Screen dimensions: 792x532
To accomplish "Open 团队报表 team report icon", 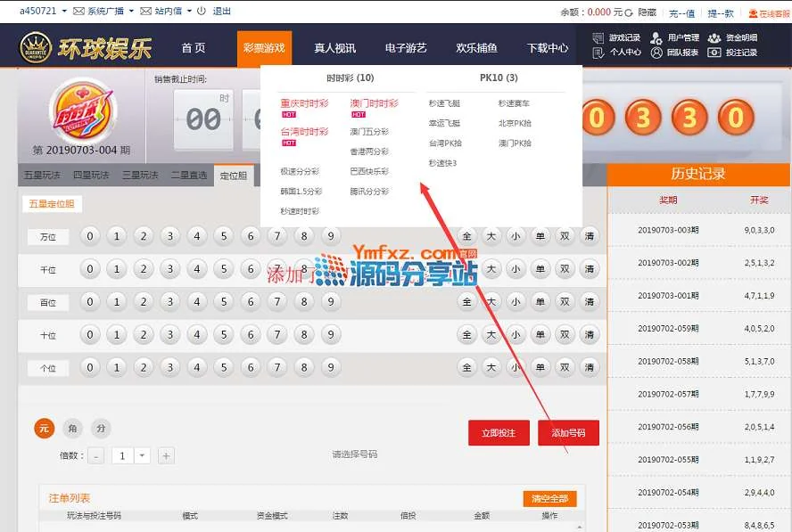I will (x=656, y=53).
